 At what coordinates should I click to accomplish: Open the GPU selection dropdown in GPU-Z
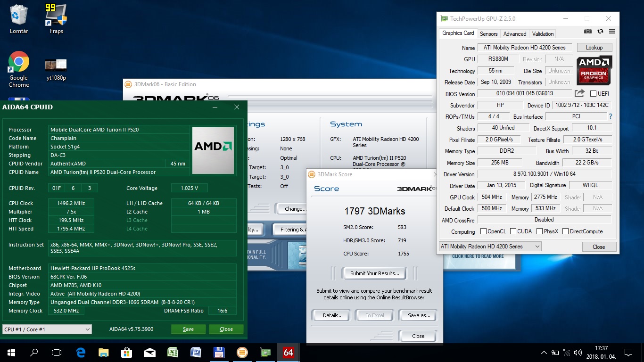490,247
